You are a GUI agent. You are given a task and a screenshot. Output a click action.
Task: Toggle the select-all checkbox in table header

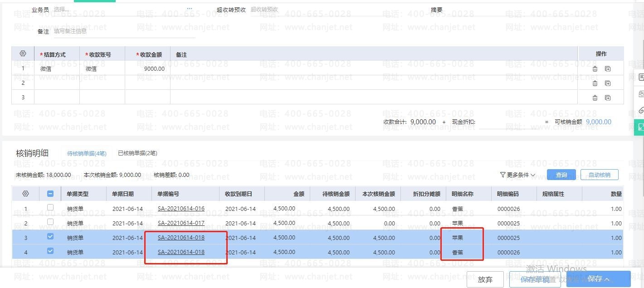click(50, 194)
